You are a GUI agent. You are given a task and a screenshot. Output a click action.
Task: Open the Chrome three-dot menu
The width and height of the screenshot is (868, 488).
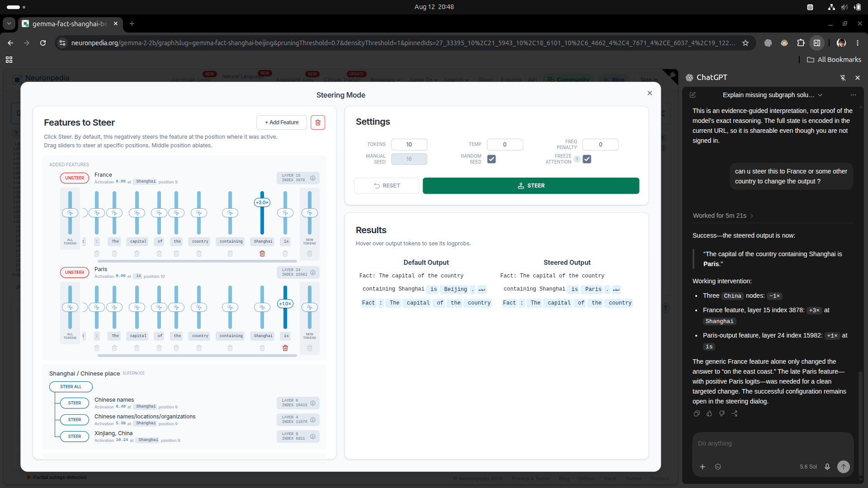click(858, 43)
